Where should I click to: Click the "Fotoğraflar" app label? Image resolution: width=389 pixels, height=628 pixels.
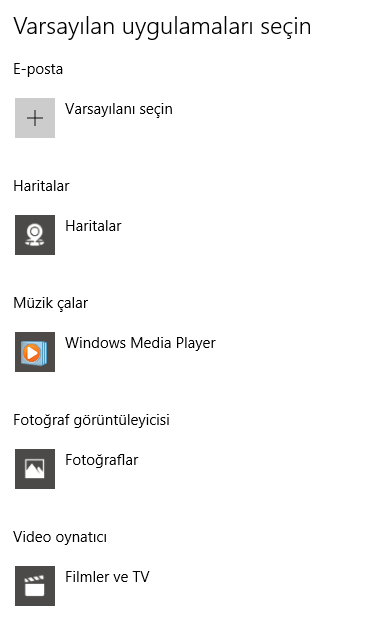[101, 460]
